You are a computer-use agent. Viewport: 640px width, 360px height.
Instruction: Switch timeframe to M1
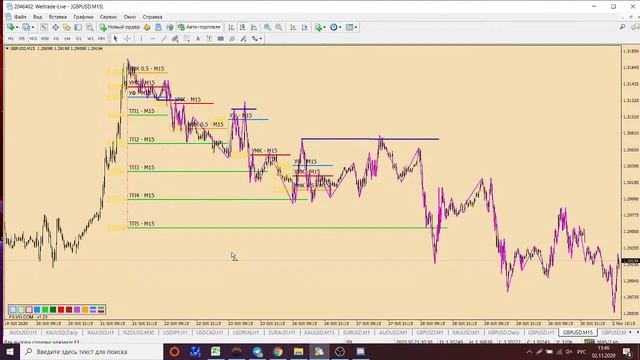pyautogui.click(x=11, y=39)
